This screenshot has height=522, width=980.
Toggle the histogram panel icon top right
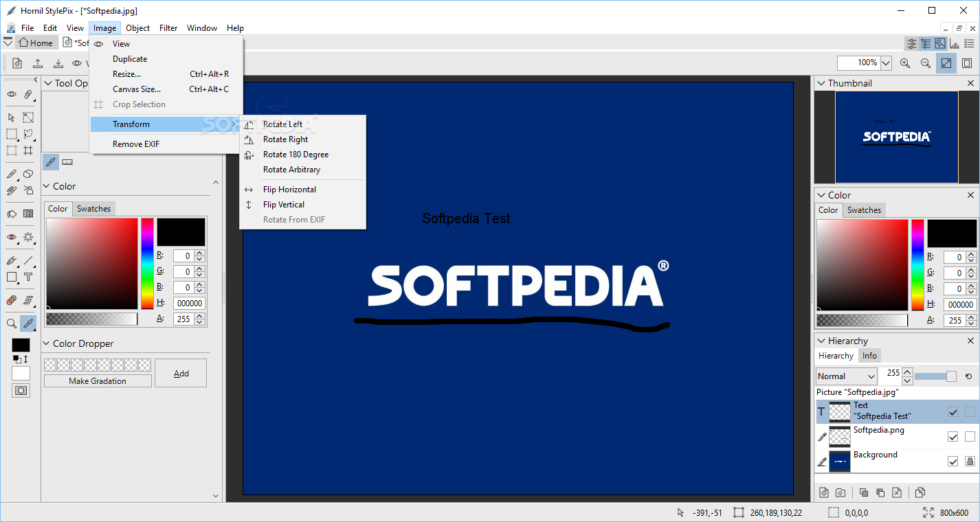click(x=955, y=43)
